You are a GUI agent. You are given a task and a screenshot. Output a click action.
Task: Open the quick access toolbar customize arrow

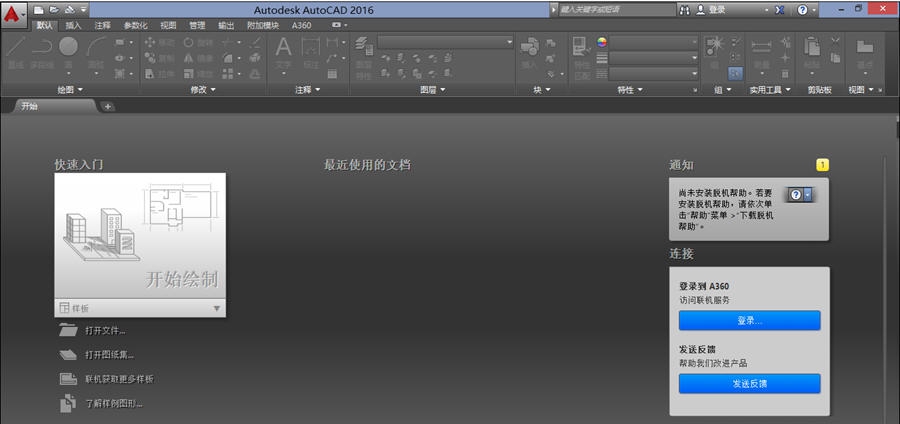[x=84, y=10]
